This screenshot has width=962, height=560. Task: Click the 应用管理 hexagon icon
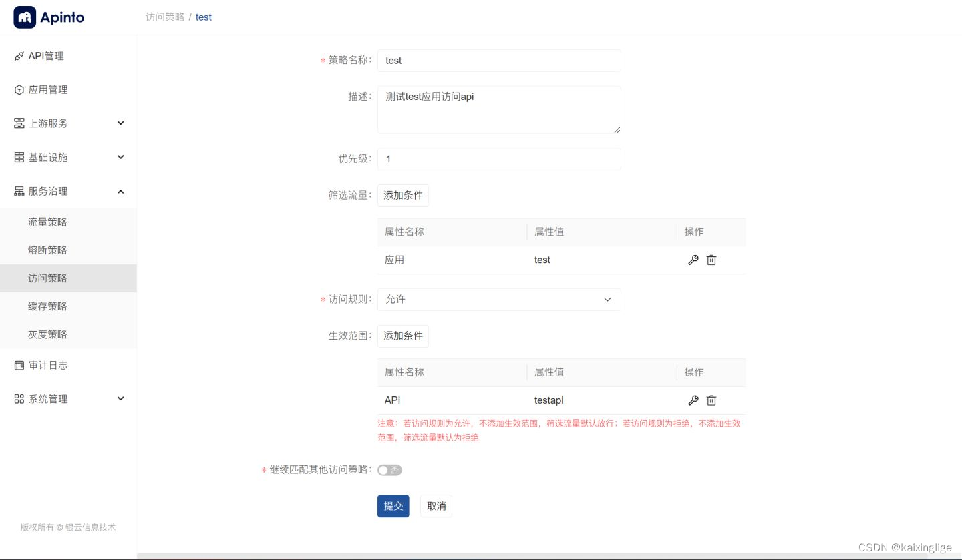19,90
